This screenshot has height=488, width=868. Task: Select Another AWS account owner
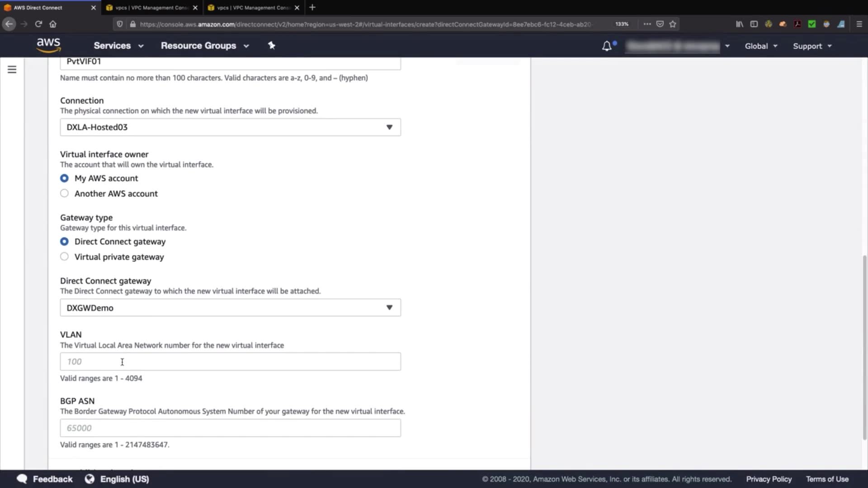pos(64,193)
